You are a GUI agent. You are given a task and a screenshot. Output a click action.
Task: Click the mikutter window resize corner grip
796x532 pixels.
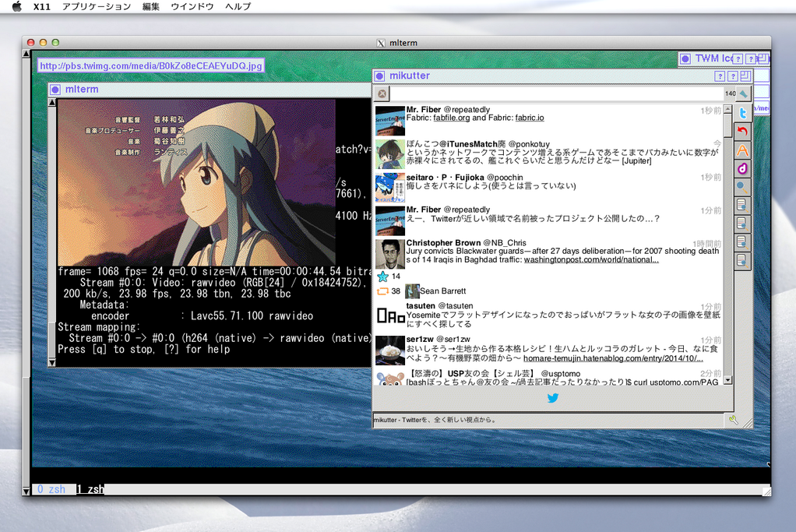coord(747,422)
